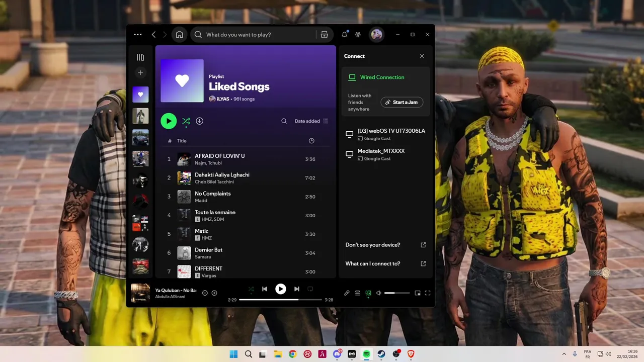Toggle repeat in the player bar

[x=310, y=289]
